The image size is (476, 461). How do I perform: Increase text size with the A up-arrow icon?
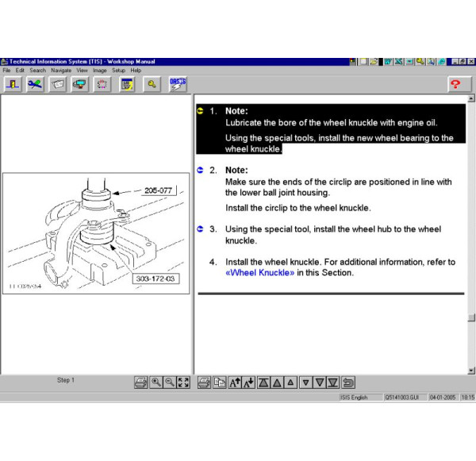(x=234, y=382)
